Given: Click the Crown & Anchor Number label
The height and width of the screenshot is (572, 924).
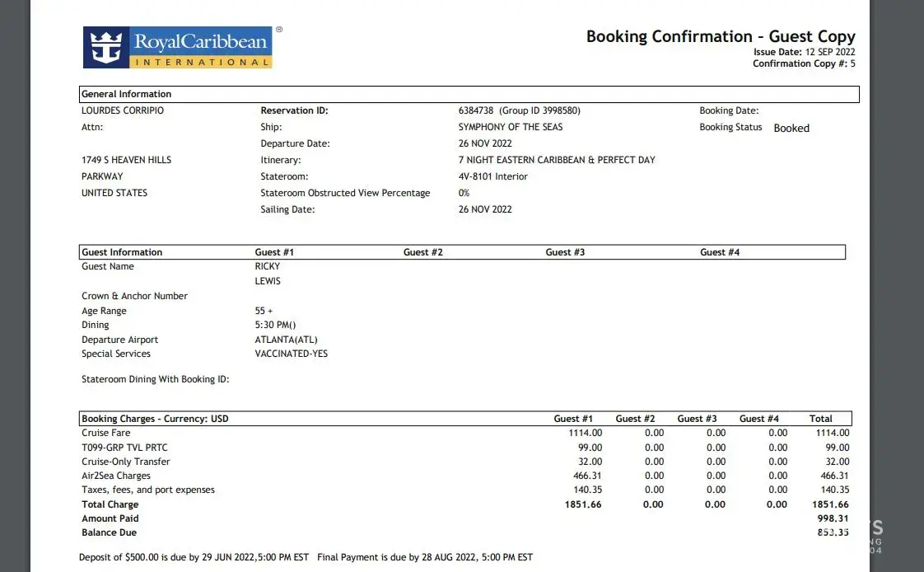Looking at the screenshot, I should click(134, 296).
